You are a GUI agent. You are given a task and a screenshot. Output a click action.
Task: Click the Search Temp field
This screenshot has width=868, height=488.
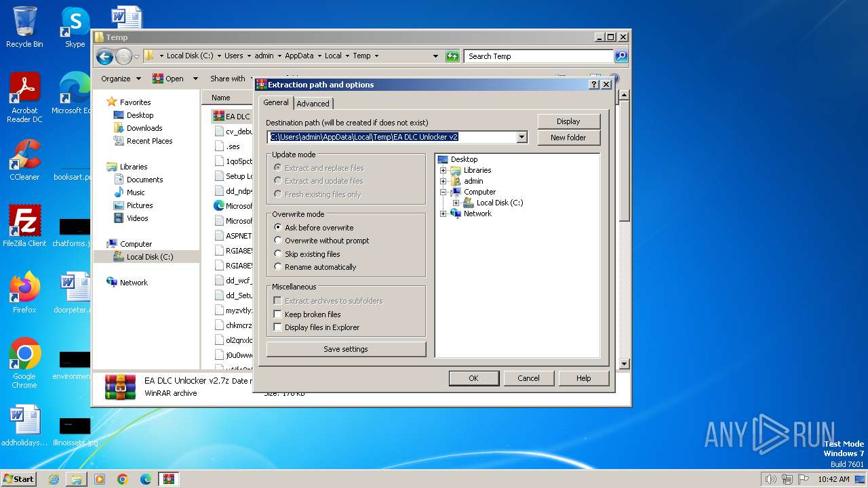539,56
